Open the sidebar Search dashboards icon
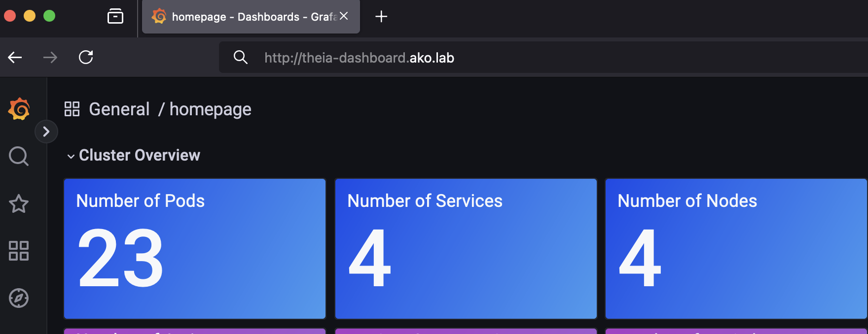This screenshot has height=334, width=868. point(19,156)
